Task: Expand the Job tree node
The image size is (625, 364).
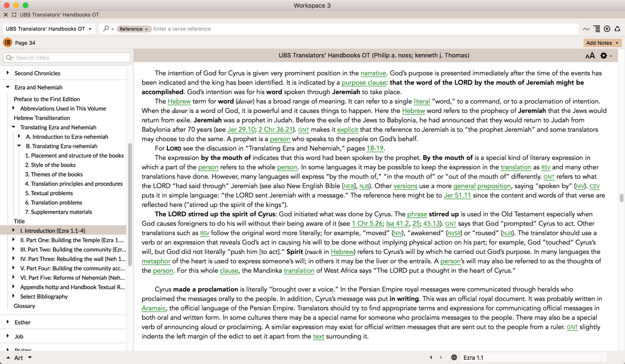Action: pos(8,336)
